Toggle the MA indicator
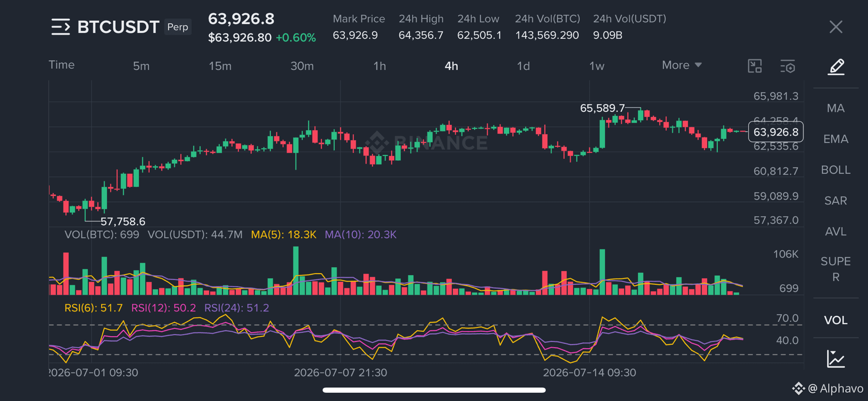Screen dimensions: 868x401 [x=836, y=108]
